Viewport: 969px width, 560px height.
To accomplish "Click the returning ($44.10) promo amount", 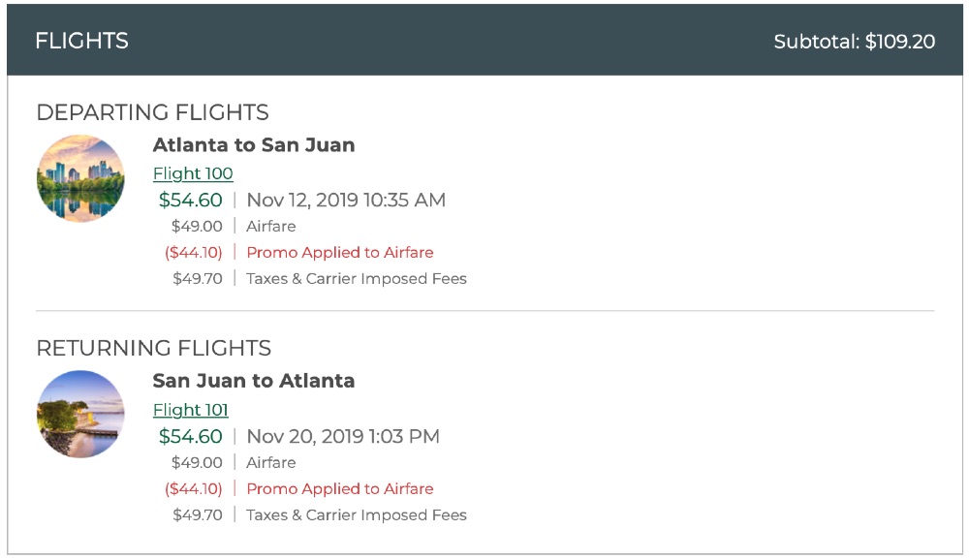I will 194,489.
